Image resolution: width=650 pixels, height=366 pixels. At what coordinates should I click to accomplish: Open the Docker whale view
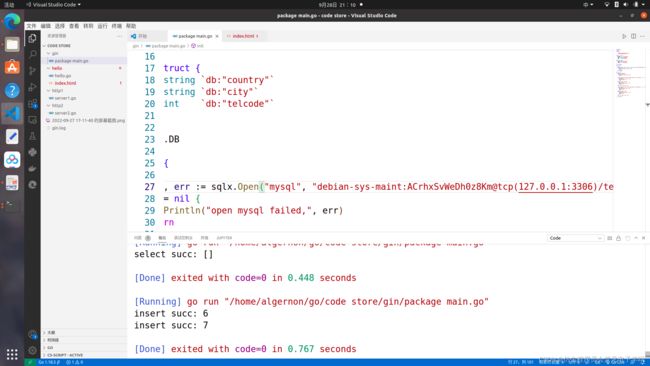click(32, 168)
